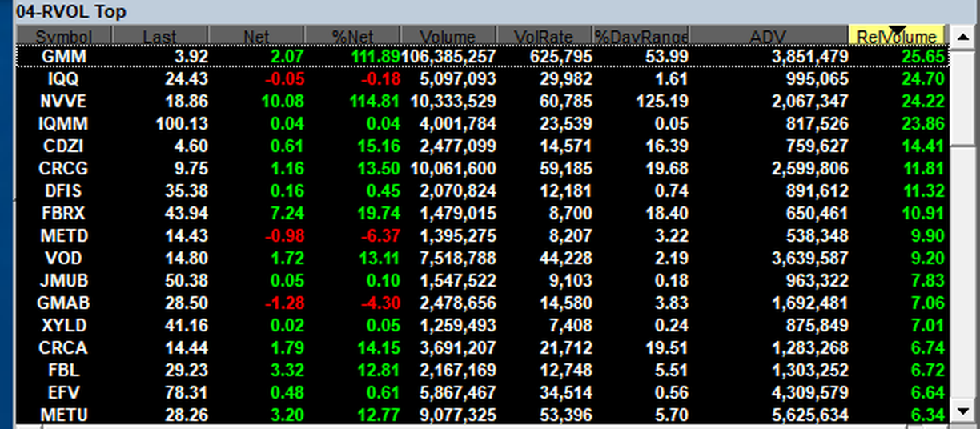
Task: Select the IQMM symbol
Action: coord(64,124)
